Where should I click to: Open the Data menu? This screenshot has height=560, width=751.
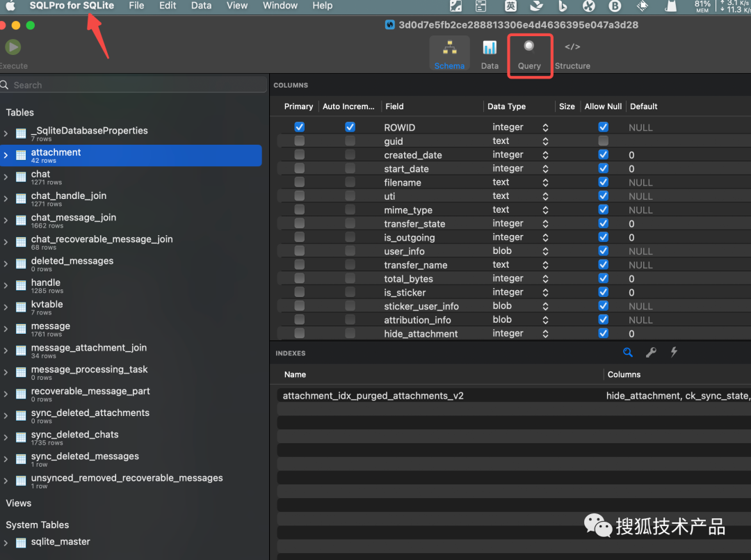click(x=201, y=6)
